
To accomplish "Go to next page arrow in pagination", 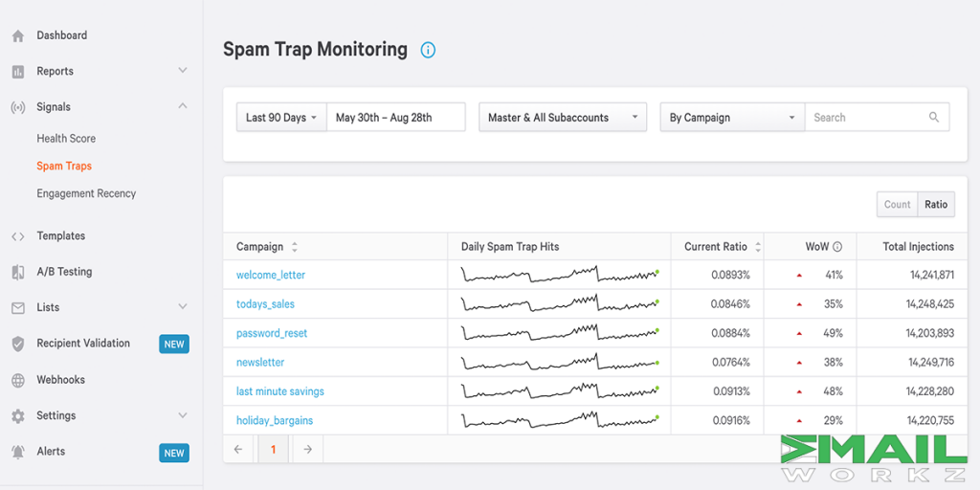I will coord(307,450).
